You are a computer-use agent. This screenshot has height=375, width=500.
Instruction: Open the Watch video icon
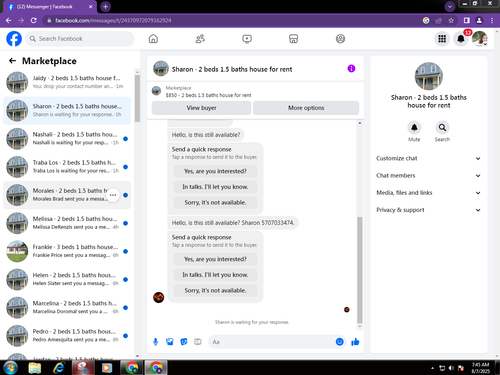coord(247,39)
